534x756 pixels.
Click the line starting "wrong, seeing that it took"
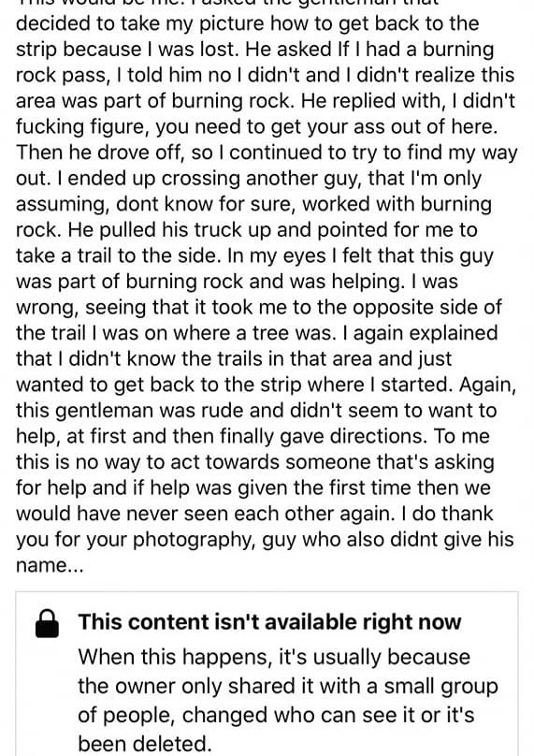(x=259, y=307)
